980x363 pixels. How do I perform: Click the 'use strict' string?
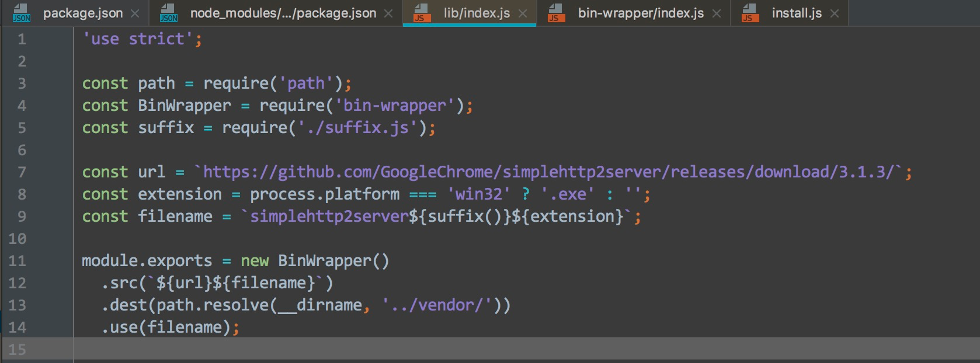[138, 39]
